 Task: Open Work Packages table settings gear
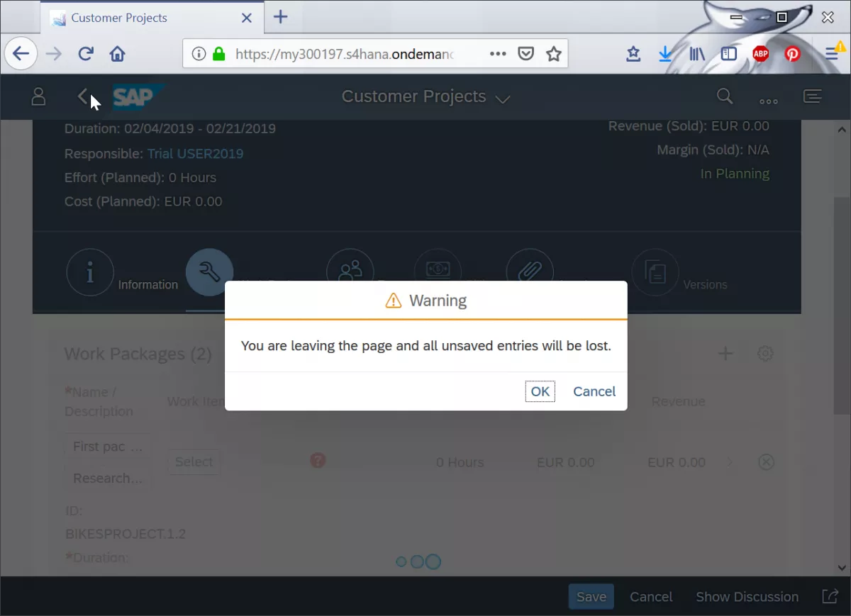764,353
